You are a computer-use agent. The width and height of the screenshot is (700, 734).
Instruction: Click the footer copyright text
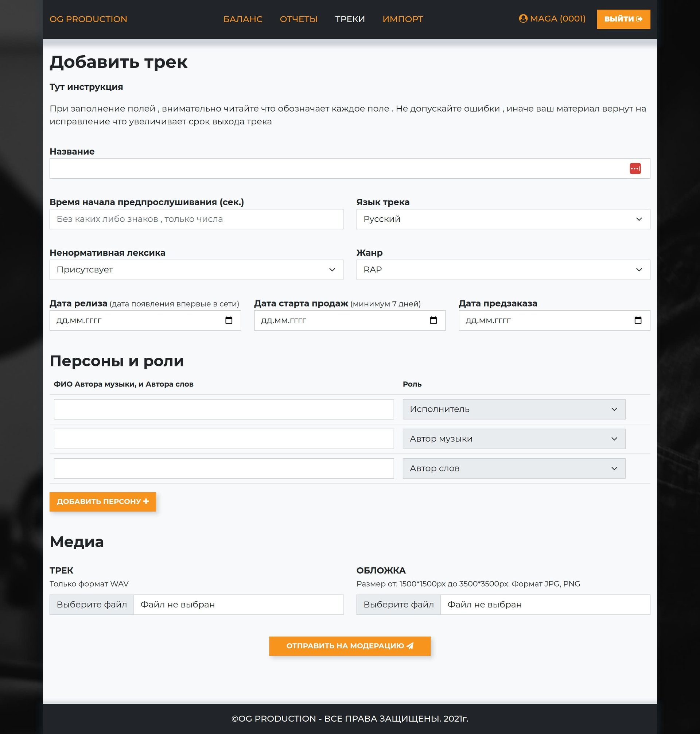[350, 719]
